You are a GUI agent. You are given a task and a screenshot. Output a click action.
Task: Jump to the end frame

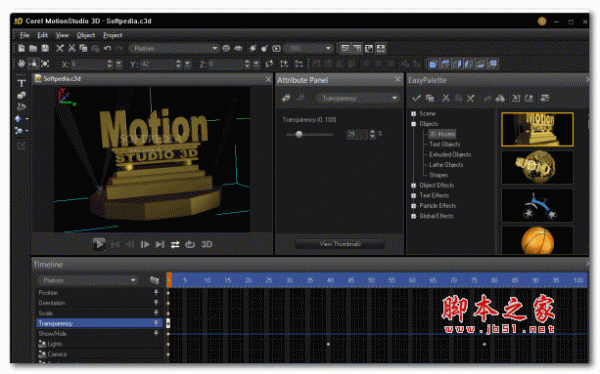point(160,244)
